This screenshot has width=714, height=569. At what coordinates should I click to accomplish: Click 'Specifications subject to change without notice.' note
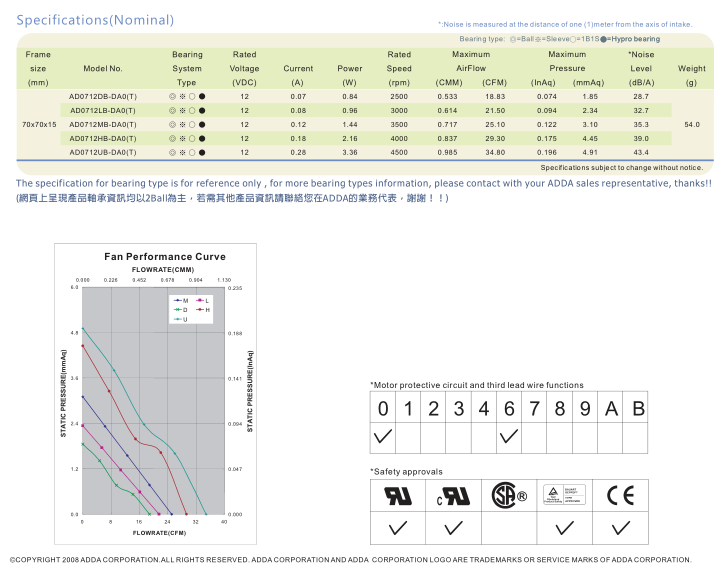click(622, 168)
